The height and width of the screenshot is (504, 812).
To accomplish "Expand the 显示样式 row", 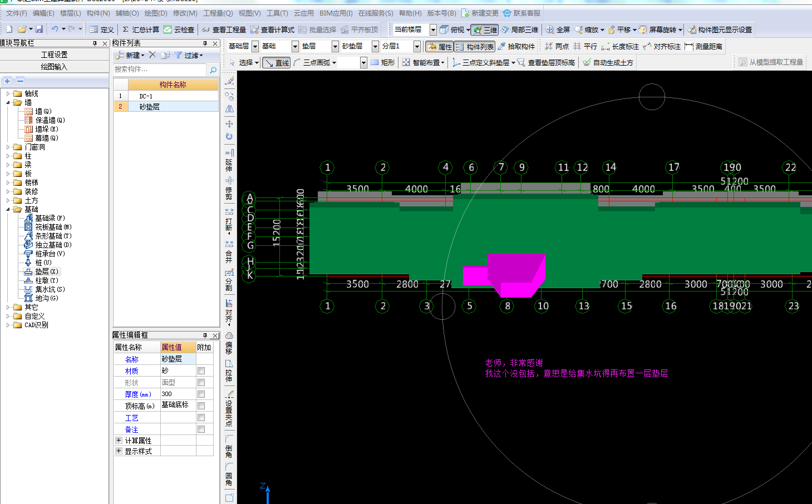I will (x=119, y=451).
